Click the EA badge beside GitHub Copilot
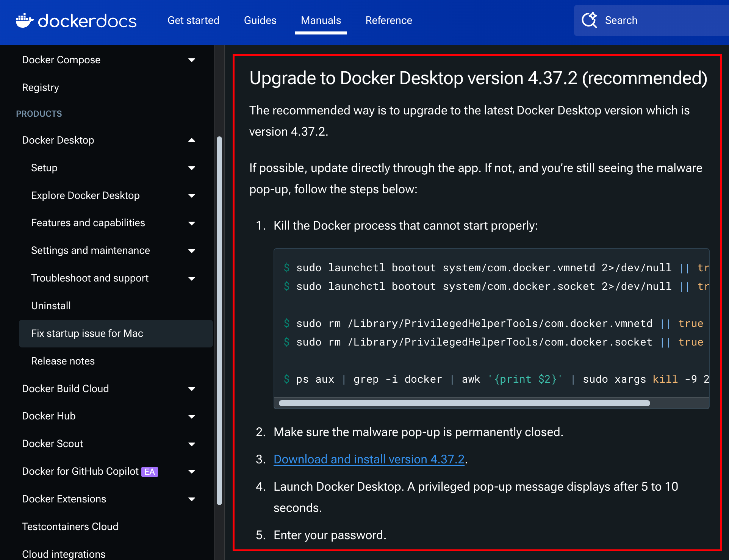Viewport: 729px width, 560px height. point(150,472)
